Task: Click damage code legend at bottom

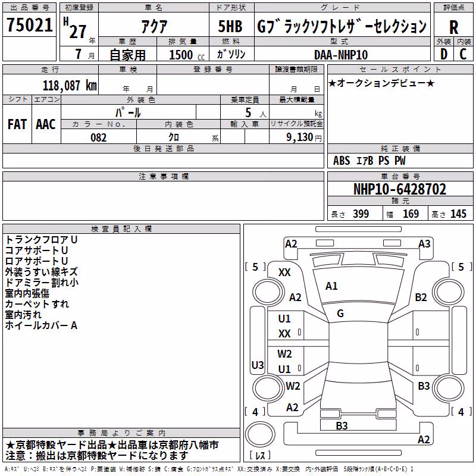Action: pos(209,469)
